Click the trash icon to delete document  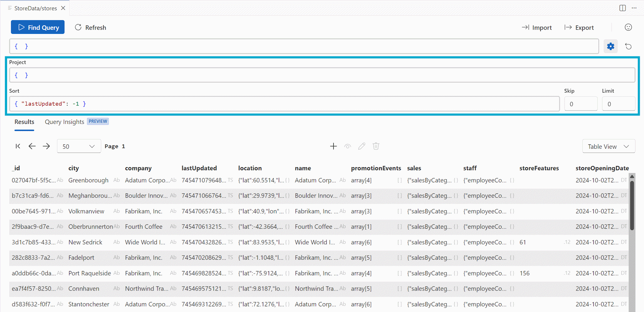click(376, 146)
